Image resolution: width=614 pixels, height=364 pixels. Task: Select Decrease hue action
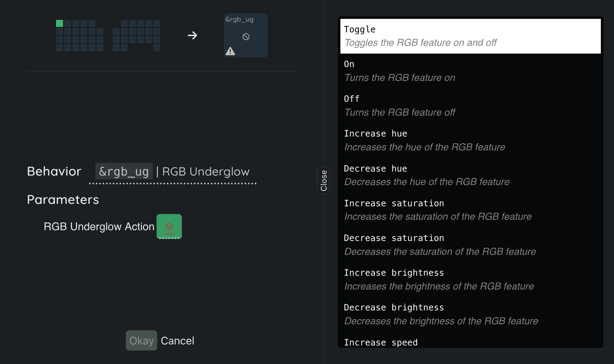(x=470, y=175)
